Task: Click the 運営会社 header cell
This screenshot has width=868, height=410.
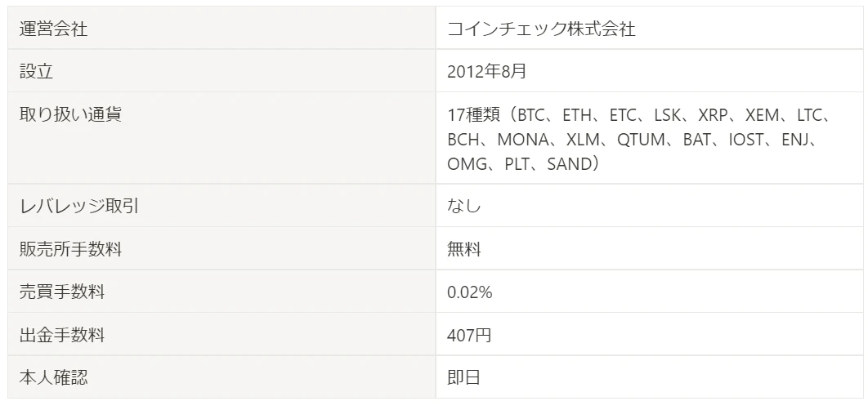Action: click(x=221, y=29)
